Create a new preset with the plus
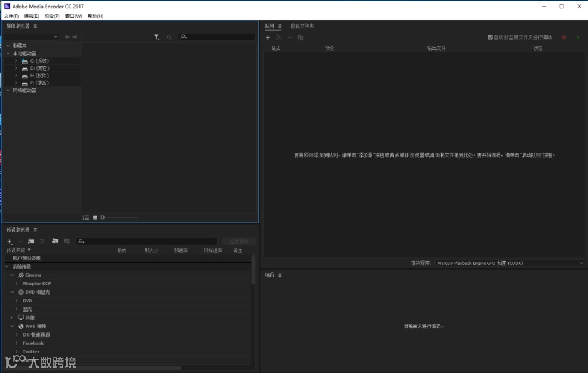 (x=10, y=241)
